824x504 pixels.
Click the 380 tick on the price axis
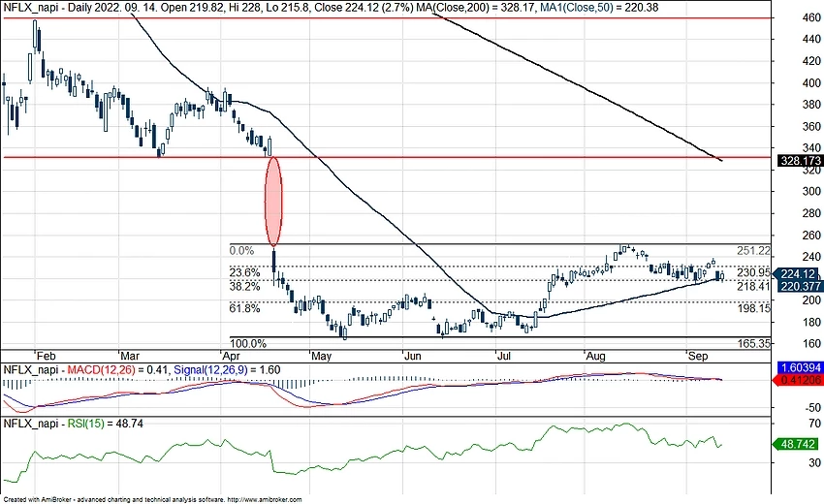click(811, 105)
